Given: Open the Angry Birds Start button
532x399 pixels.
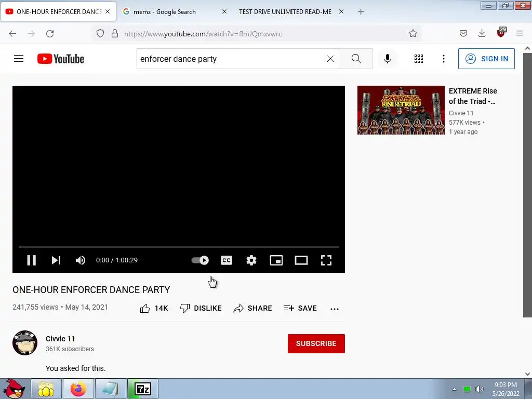Looking at the screenshot, I should 14,389.
